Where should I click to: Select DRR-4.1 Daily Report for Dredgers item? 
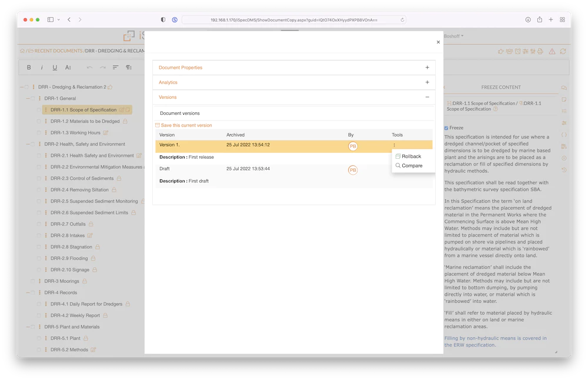[86, 304]
